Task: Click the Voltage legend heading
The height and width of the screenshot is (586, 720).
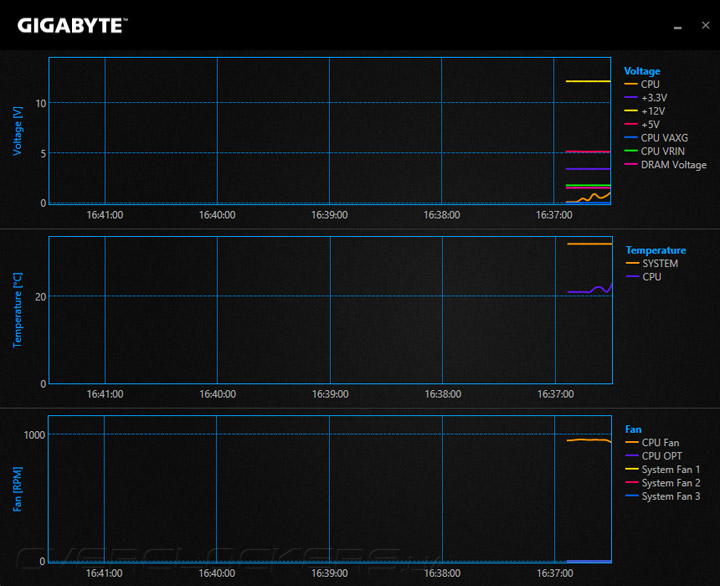Action: 642,71
